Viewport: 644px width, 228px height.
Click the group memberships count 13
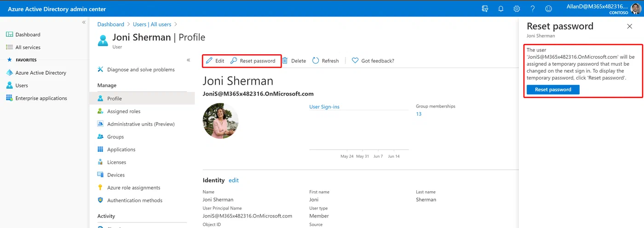pyautogui.click(x=419, y=114)
